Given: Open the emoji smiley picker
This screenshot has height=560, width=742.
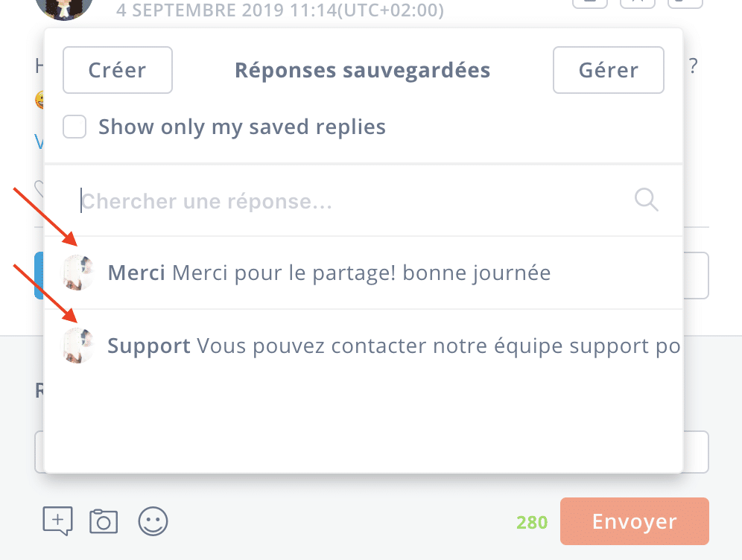Looking at the screenshot, I should point(153,521).
